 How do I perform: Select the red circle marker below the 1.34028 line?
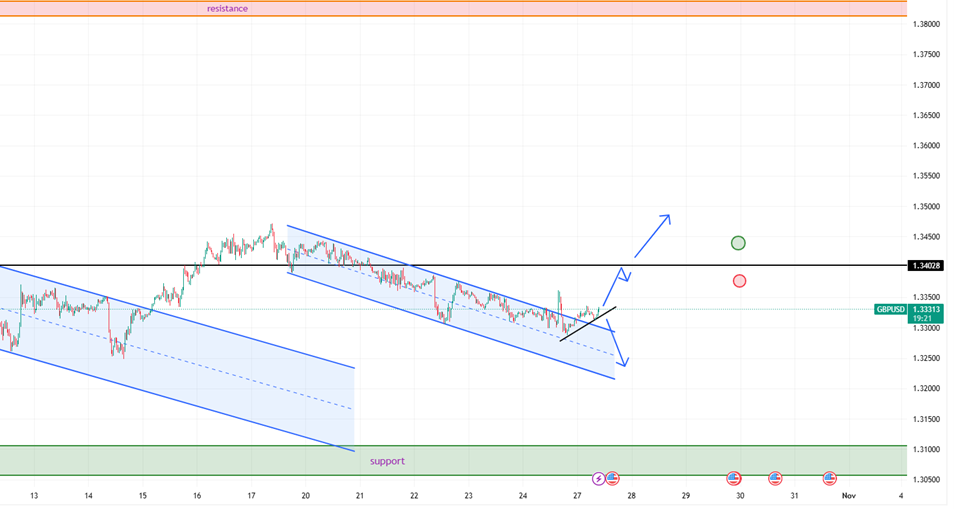pos(739,281)
